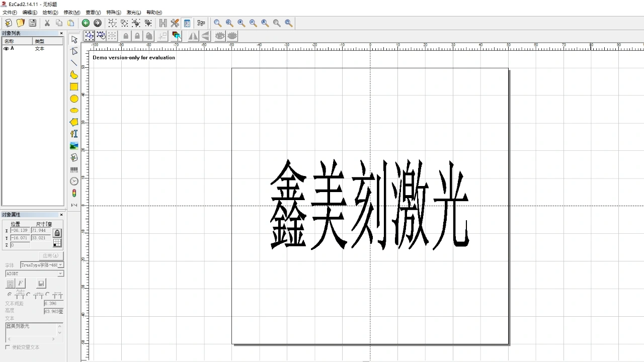Select the node edit tool
This screenshot has height=362, width=644.
coord(74,51)
